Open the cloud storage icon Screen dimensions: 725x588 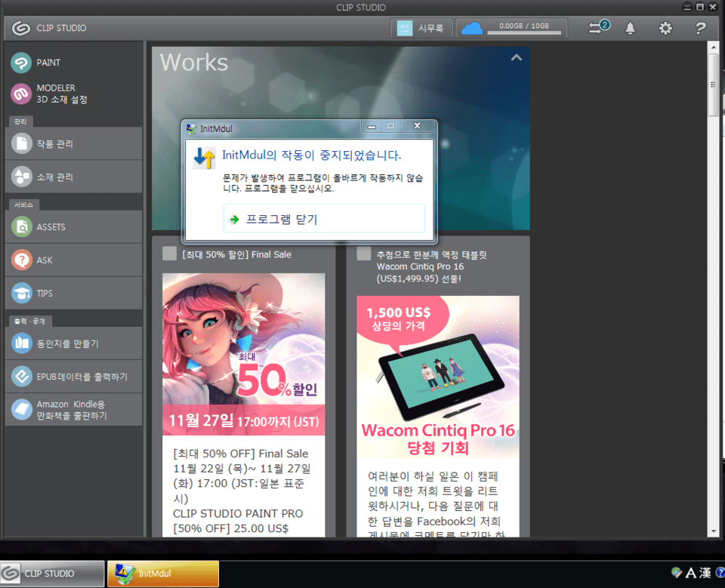pyautogui.click(x=471, y=29)
